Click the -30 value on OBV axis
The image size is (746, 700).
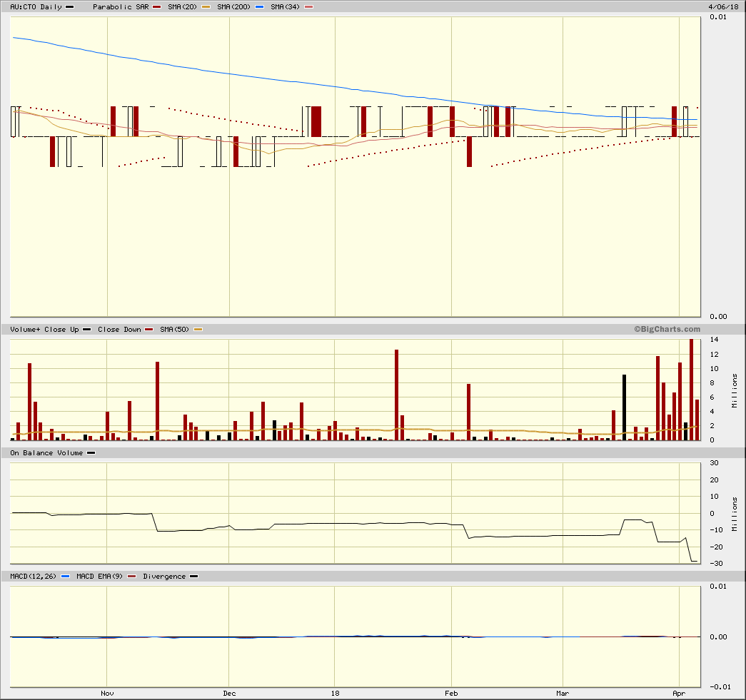pos(716,564)
